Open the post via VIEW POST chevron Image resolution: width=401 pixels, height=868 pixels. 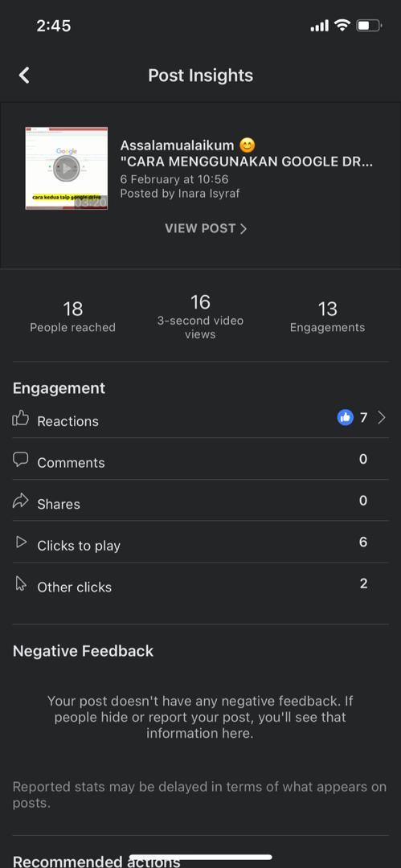click(243, 228)
